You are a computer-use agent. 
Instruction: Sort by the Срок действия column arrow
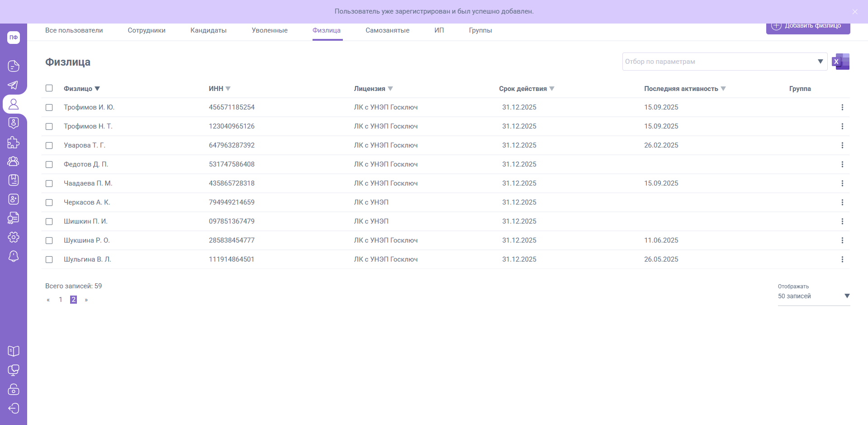pos(551,89)
